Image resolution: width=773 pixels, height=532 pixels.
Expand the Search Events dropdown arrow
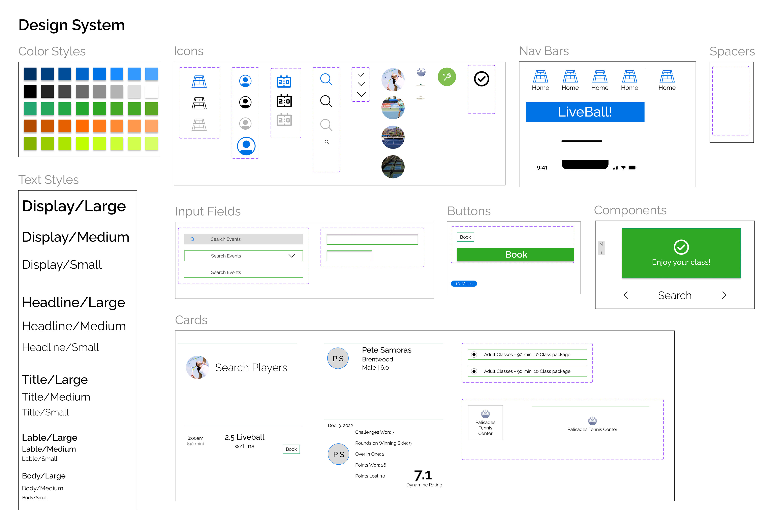click(291, 256)
